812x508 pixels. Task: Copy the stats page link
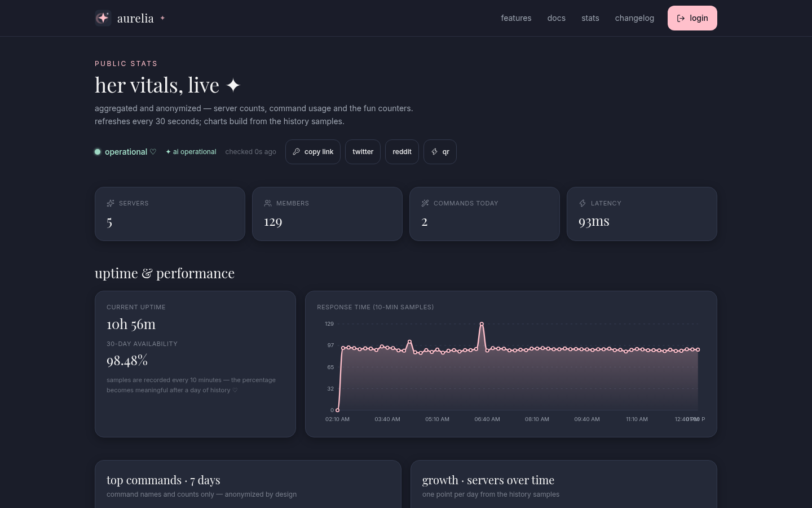(313, 152)
